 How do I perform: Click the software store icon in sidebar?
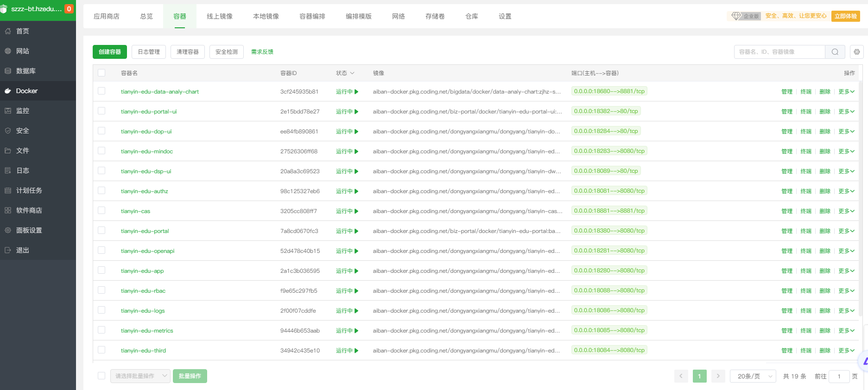8,210
